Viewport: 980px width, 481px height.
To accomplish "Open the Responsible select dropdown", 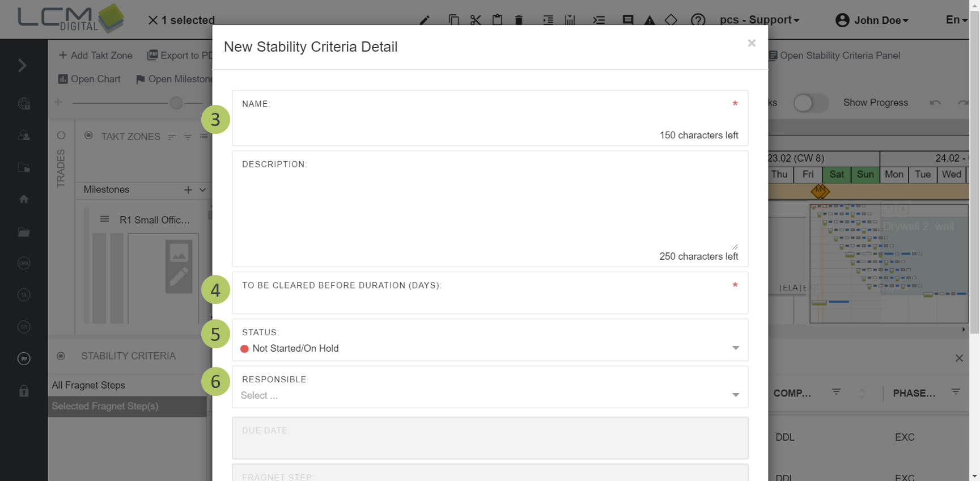I will point(490,395).
